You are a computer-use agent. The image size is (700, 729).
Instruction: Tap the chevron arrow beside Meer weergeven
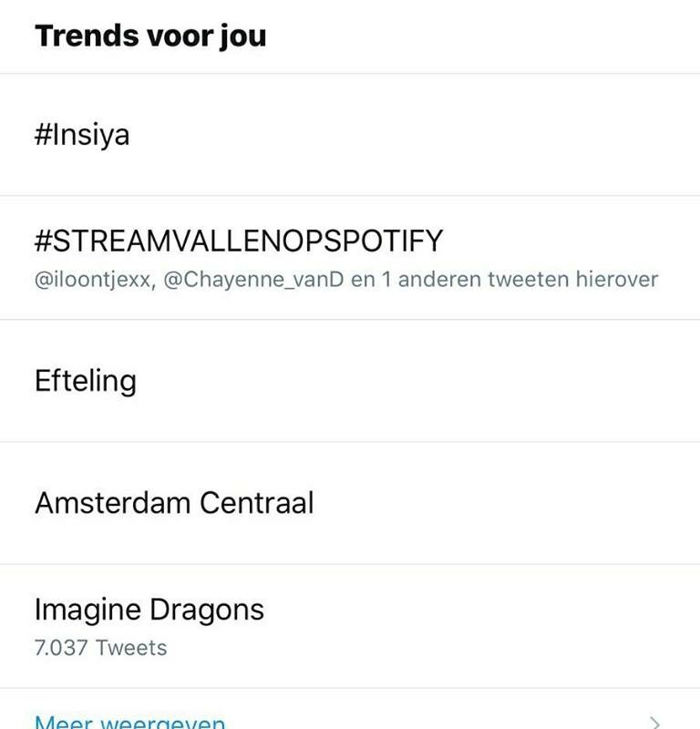click(x=654, y=723)
